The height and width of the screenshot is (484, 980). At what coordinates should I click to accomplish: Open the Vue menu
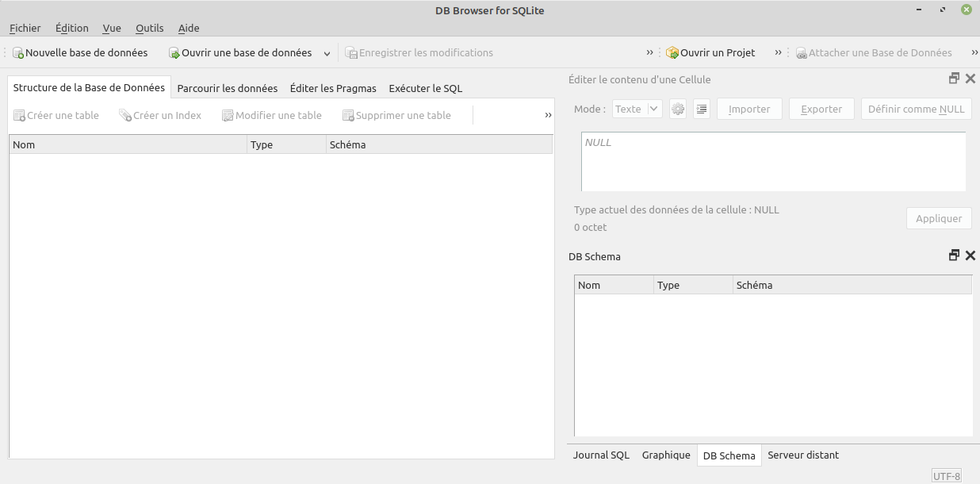coord(112,28)
